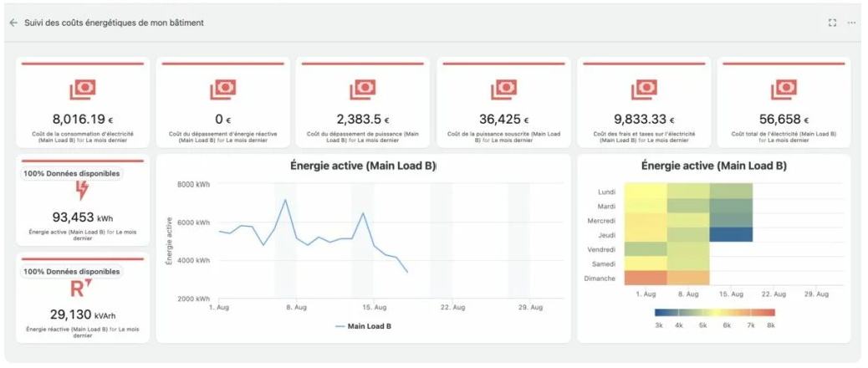Screen dimensions: 868x368
Task: Click Vendredi heatmap cell for 1 Aug week
Action: click(x=646, y=249)
